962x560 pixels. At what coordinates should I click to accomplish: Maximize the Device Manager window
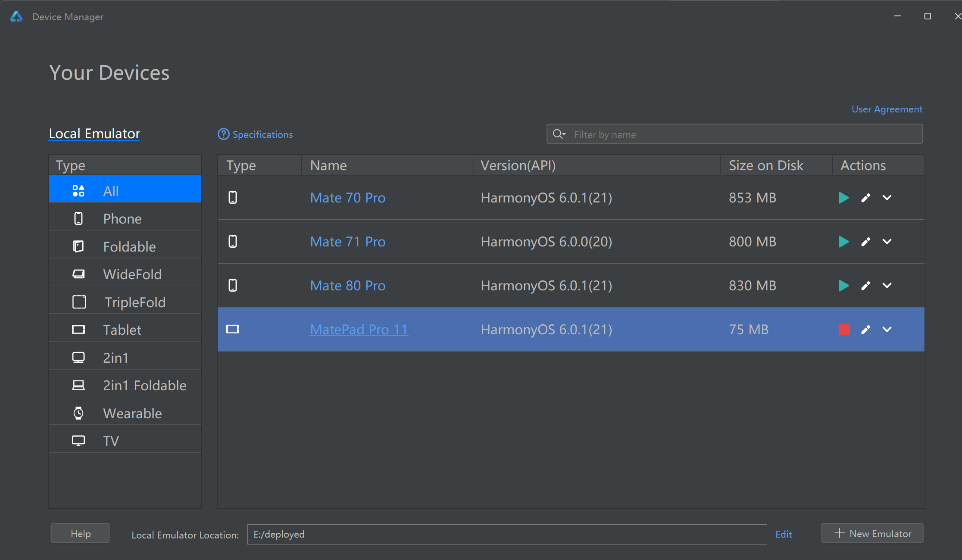[x=928, y=16]
